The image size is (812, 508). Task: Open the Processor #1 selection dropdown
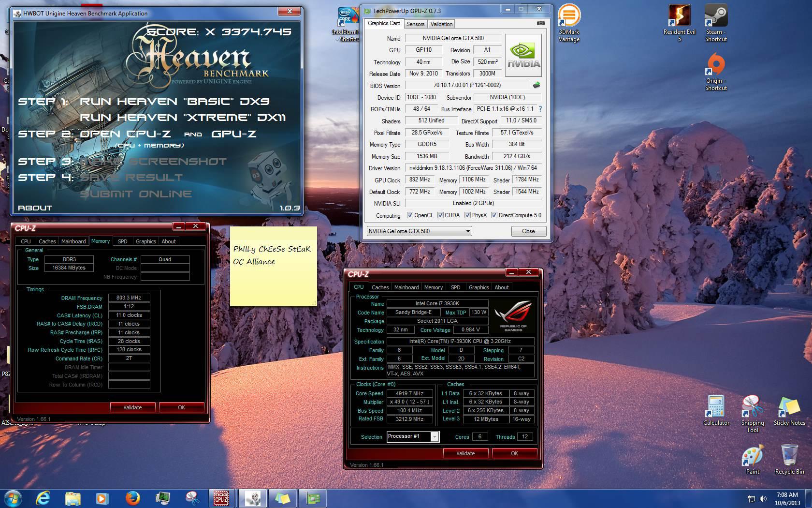pos(413,436)
